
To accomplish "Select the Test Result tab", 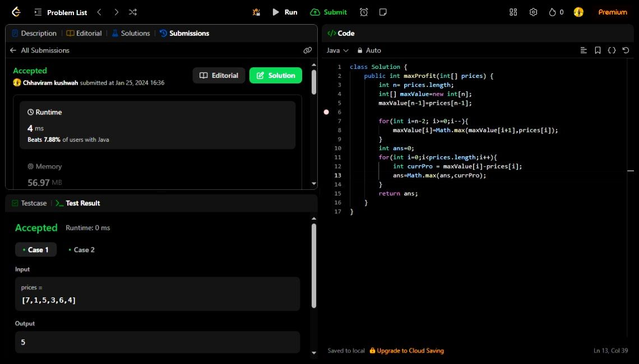I will [x=78, y=203].
